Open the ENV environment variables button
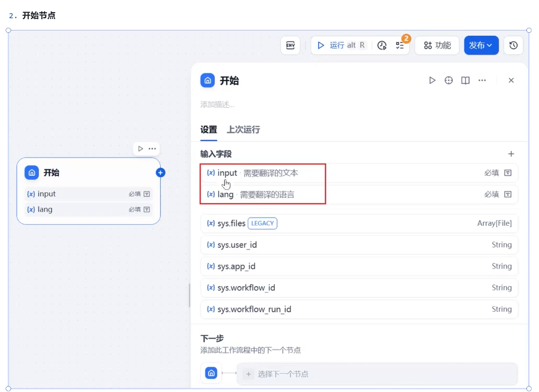Screen dimensions: 539x392 pyautogui.click(x=290, y=45)
